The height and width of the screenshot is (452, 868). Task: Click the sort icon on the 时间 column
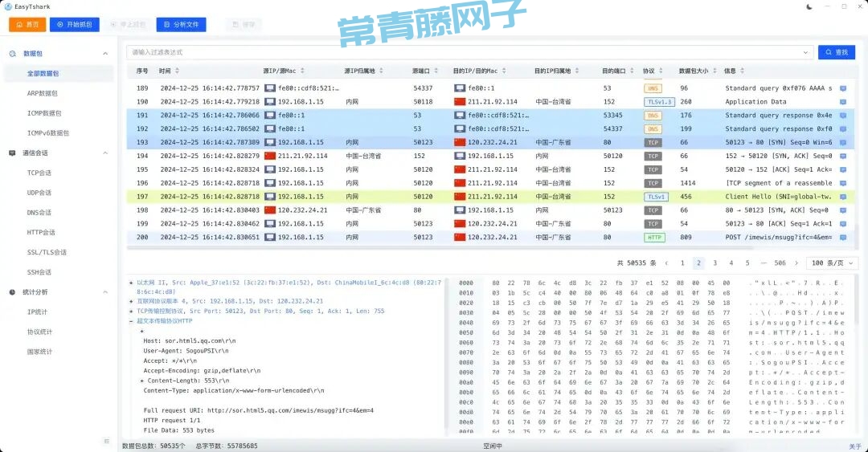click(178, 71)
